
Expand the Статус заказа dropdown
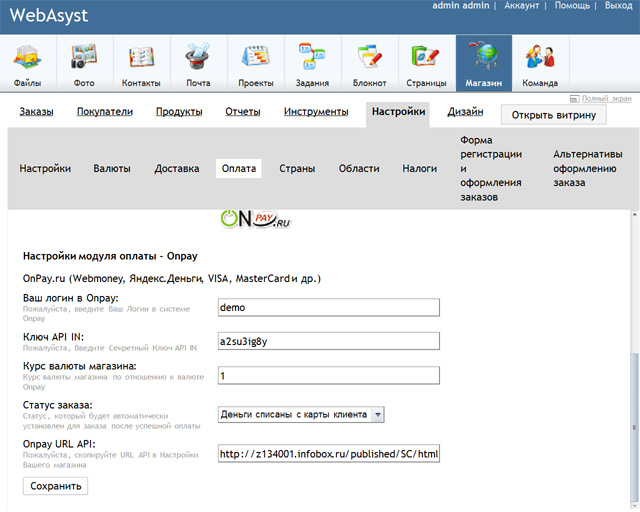(301, 414)
